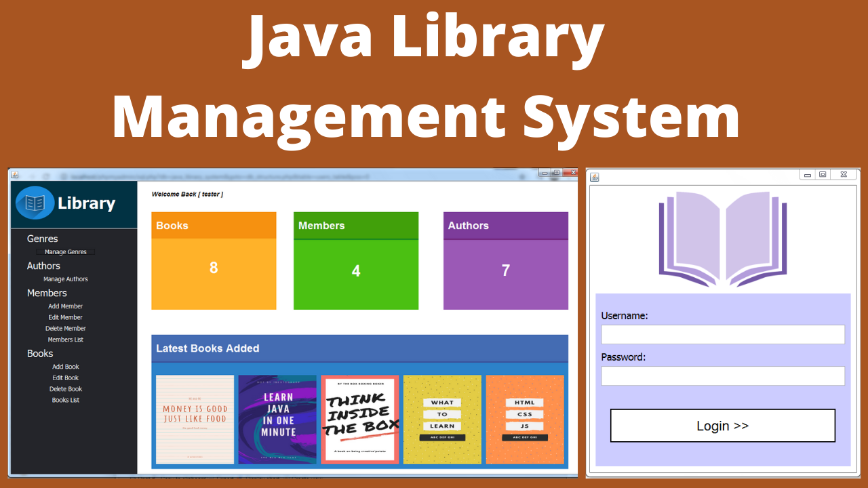Click the icon left of the address bar
The image size is (868, 488).
(64, 174)
